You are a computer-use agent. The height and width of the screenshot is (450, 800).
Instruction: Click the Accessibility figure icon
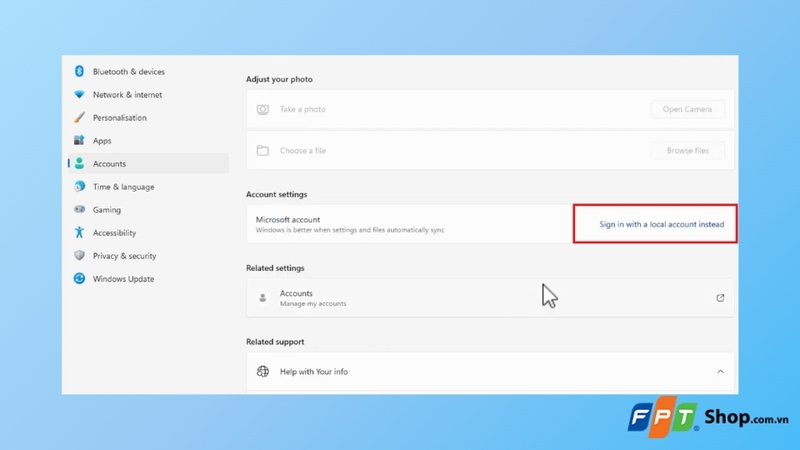point(79,232)
